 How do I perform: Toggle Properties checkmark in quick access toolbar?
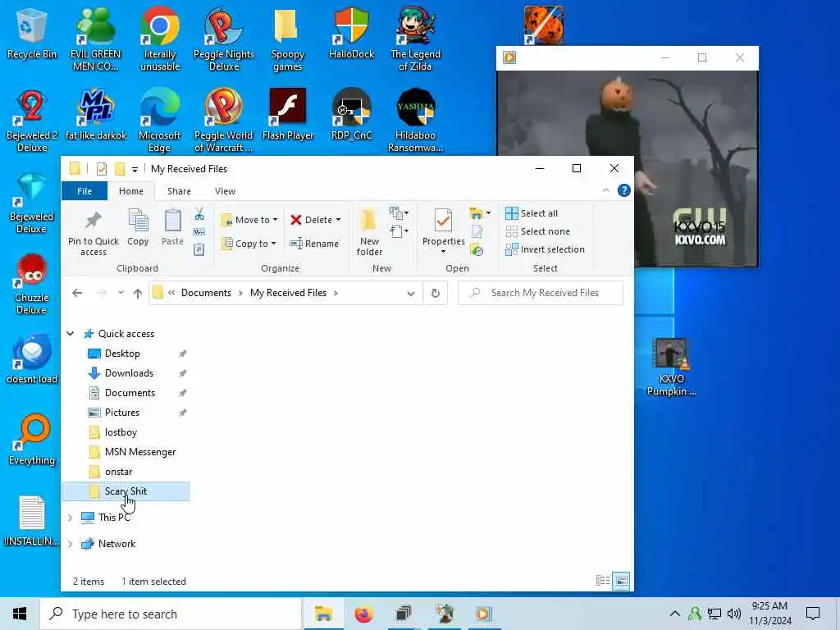coord(101,169)
